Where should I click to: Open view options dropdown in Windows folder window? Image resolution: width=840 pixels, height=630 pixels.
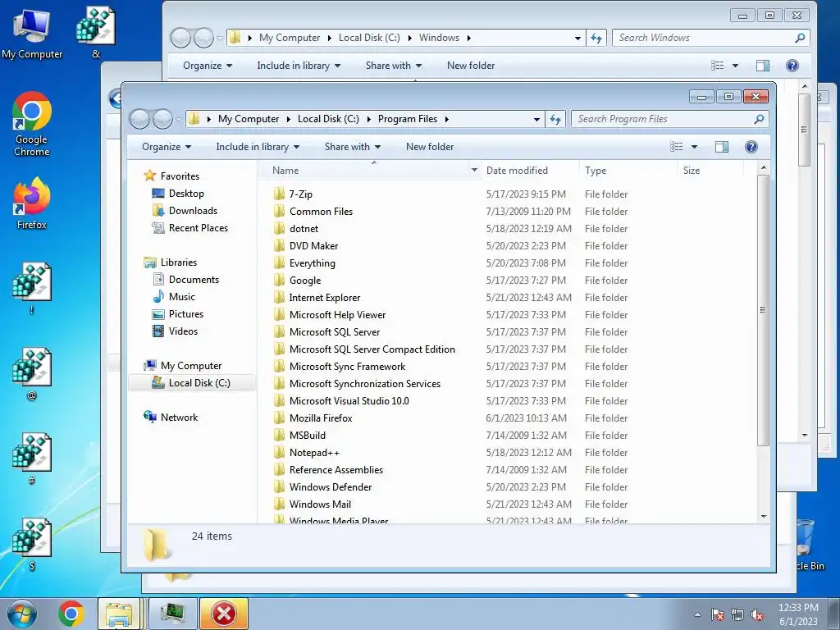[736, 66]
